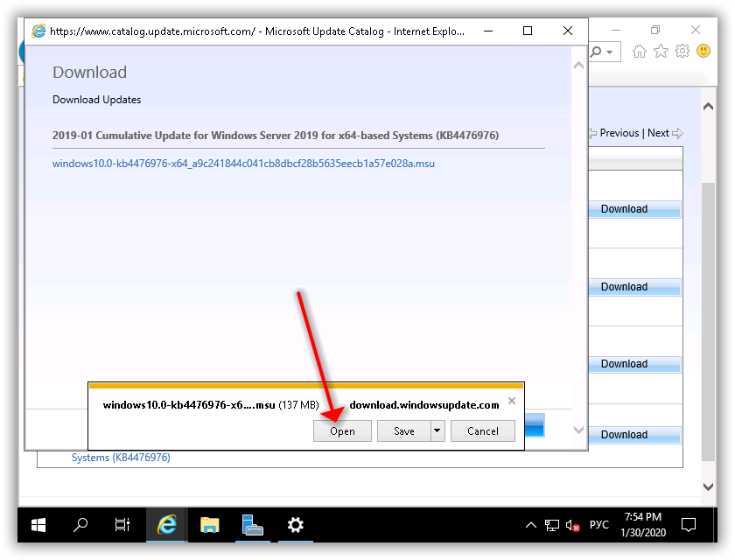Close the download notification bar

512,401
